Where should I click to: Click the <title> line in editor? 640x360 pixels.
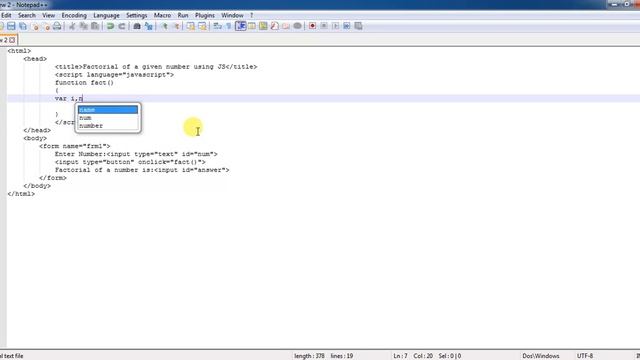(156, 67)
